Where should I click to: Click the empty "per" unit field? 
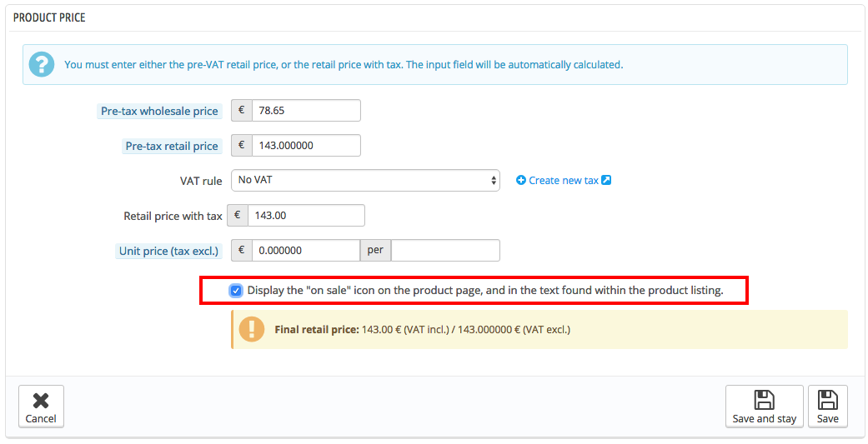[x=445, y=251]
